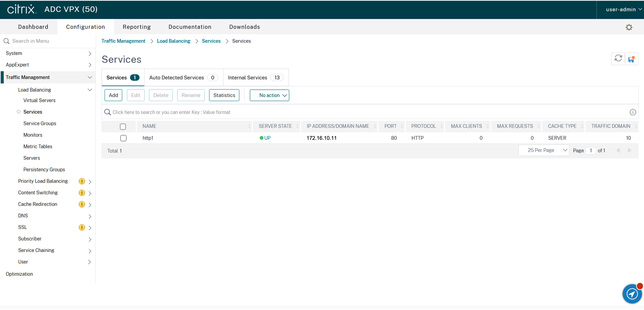Image resolution: width=644 pixels, height=310 pixels.
Task: Open the 25 Per Page dropdown
Action: click(x=543, y=150)
